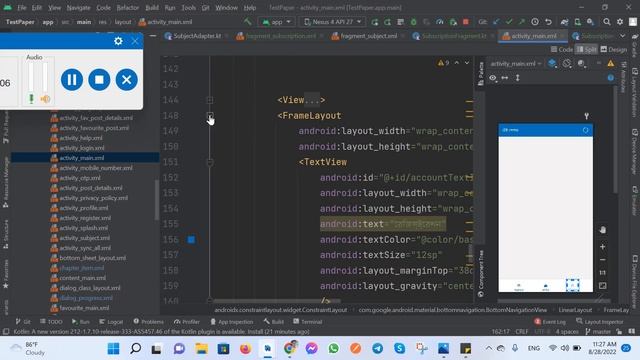The width and height of the screenshot is (640, 360).
Task: Cancel the recording with the X button
Action: (127, 80)
